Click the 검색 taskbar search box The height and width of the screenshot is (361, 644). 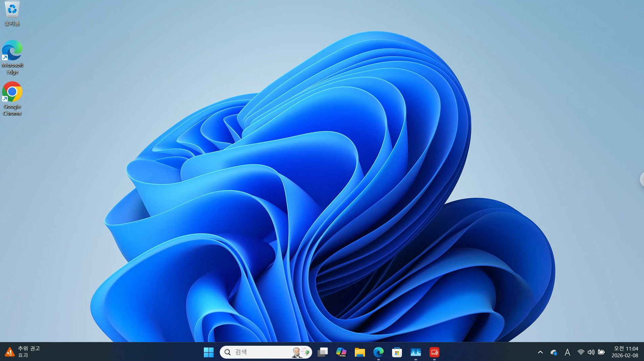(266, 352)
